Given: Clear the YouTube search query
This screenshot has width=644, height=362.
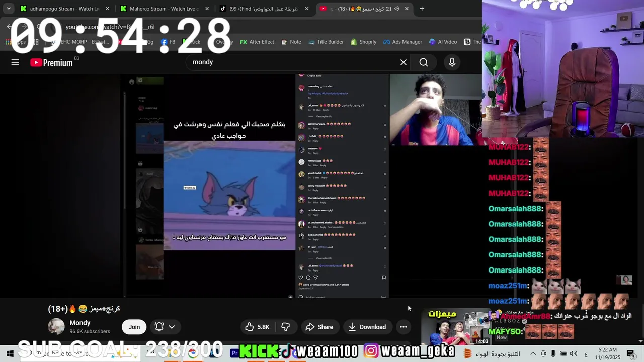Looking at the screenshot, I should click(x=404, y=62).
